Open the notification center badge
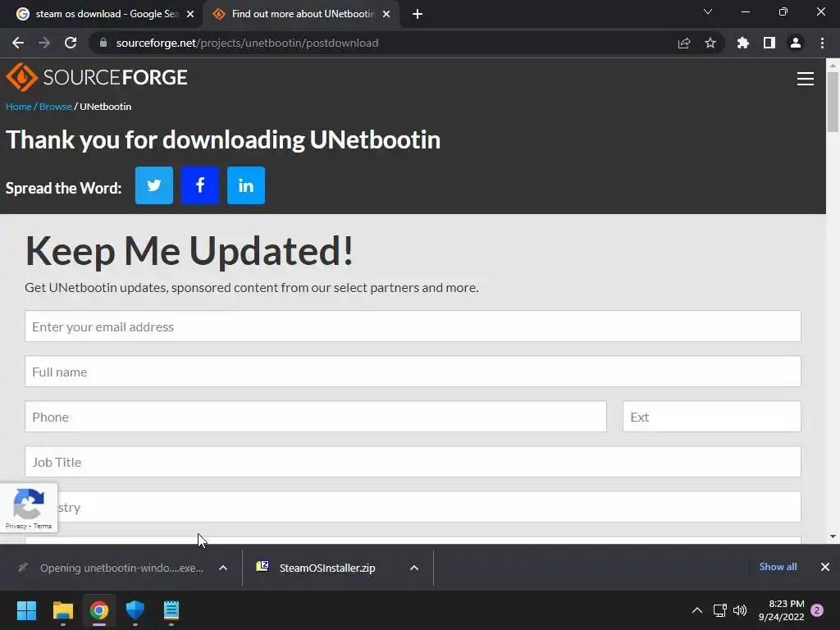The image size is (840, 630). coord(817,610)
